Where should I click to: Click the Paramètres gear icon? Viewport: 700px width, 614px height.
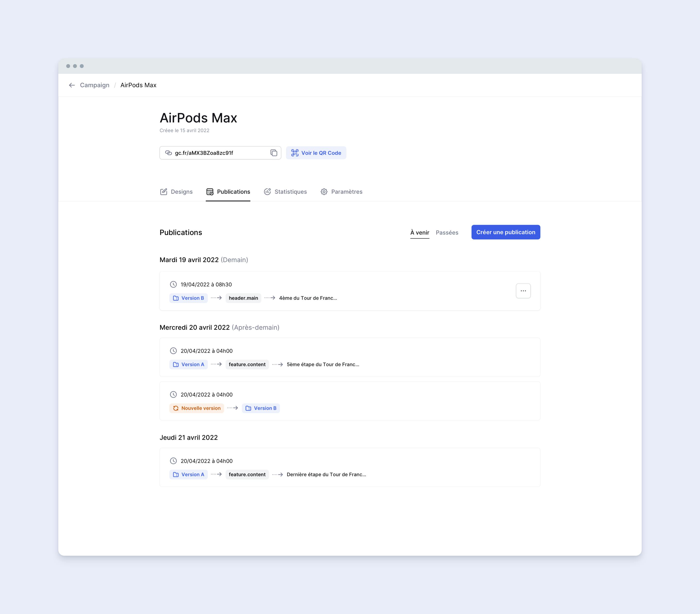pyautogui.click(x=324, y=192)
